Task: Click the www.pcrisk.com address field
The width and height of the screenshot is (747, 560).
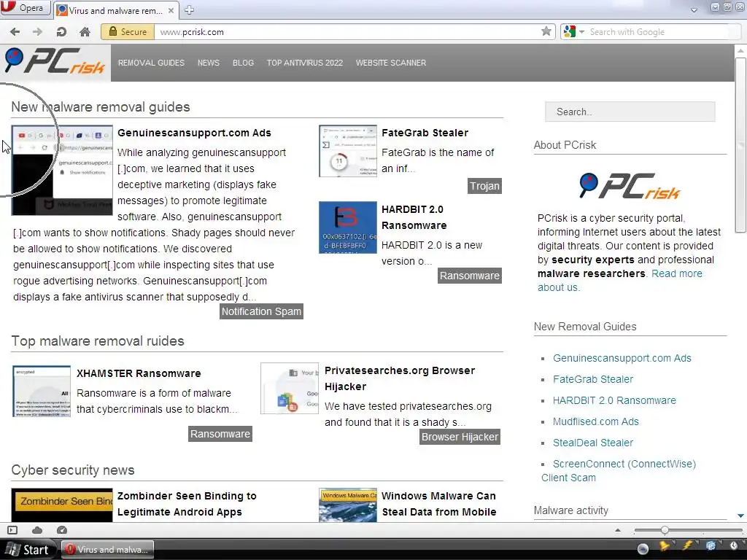Action: click(347, 32)
